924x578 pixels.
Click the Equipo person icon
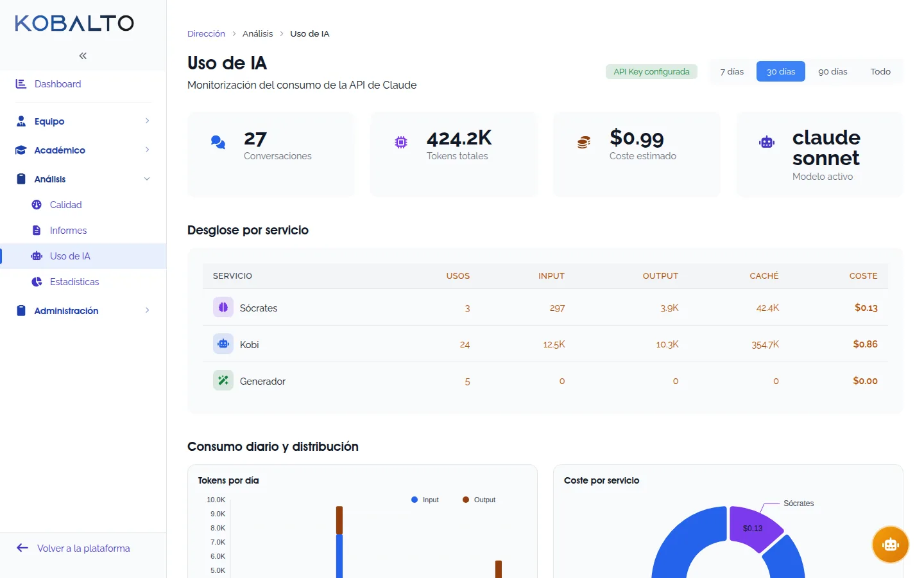[x=21, y=121]
